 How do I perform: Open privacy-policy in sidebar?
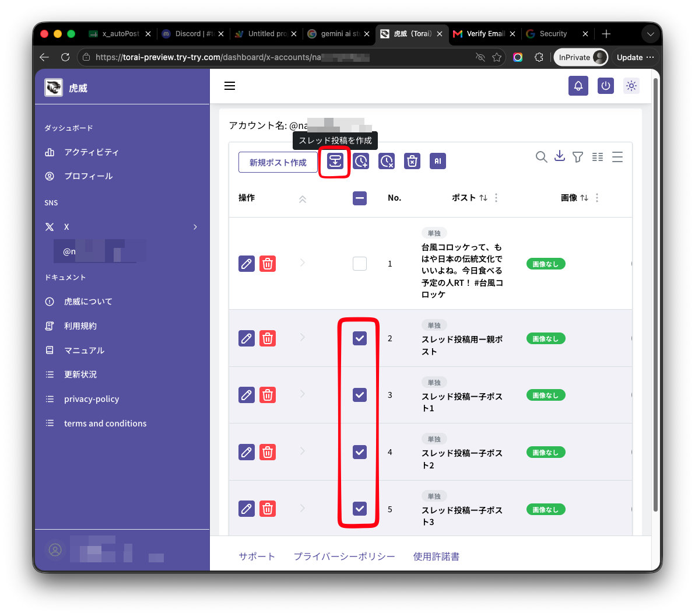pyautogui.click(x=92, y=398)
